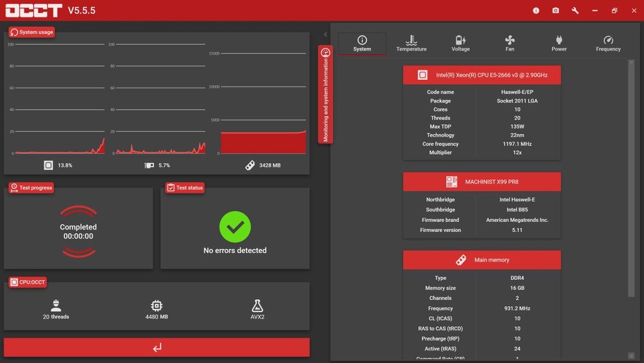Viewport: 644px width, 363px height.
Task: Click the Test progress label
Action: (x=31, y=188)
